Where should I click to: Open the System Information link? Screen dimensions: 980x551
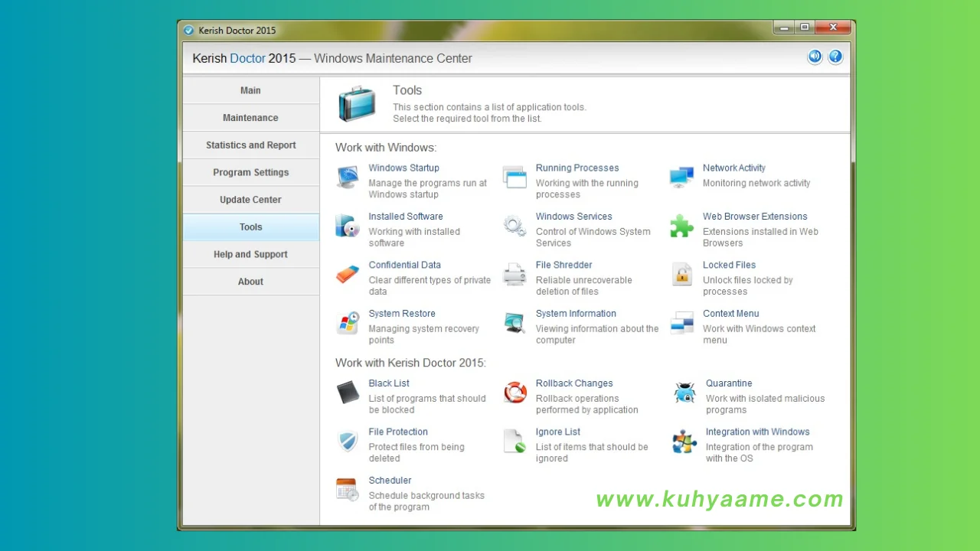pyautogui.click(x=576, y=314)
